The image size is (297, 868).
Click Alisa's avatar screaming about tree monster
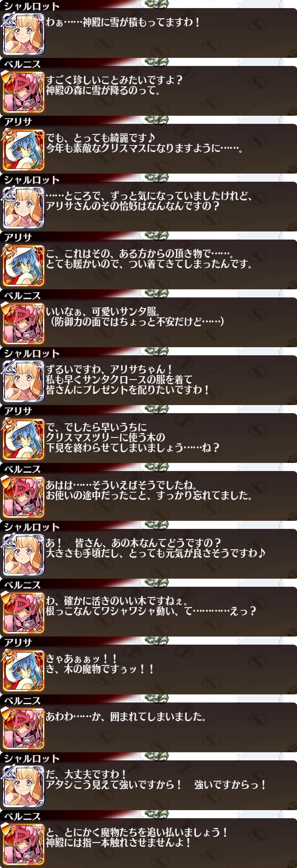click(23, 671)
